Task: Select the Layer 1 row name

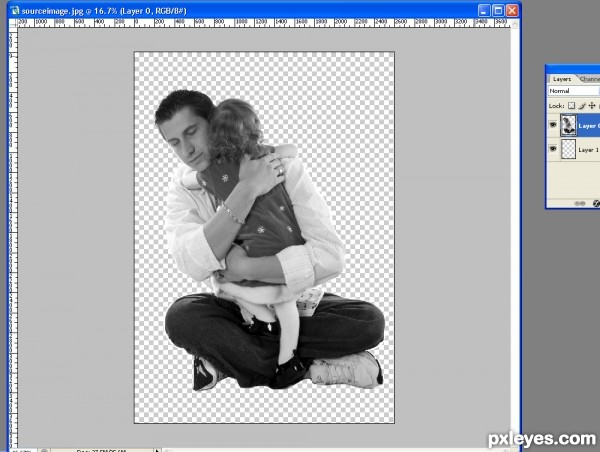Action: pos(588,150)
